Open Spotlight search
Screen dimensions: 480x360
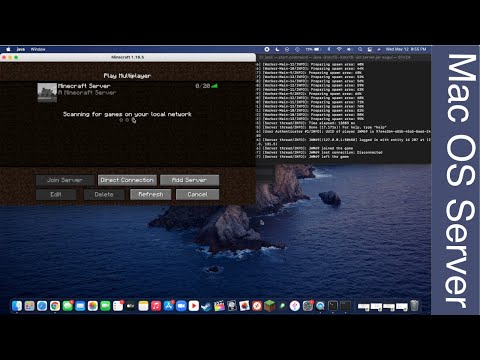pyautogui.click(x=360, y=49)
